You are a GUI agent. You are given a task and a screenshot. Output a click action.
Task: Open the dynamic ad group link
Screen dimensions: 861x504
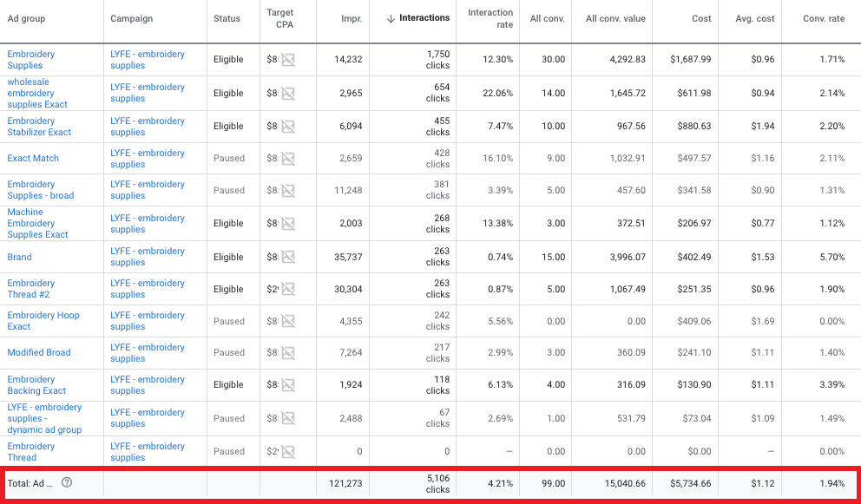pyautogui.click(x=44, y=418)
